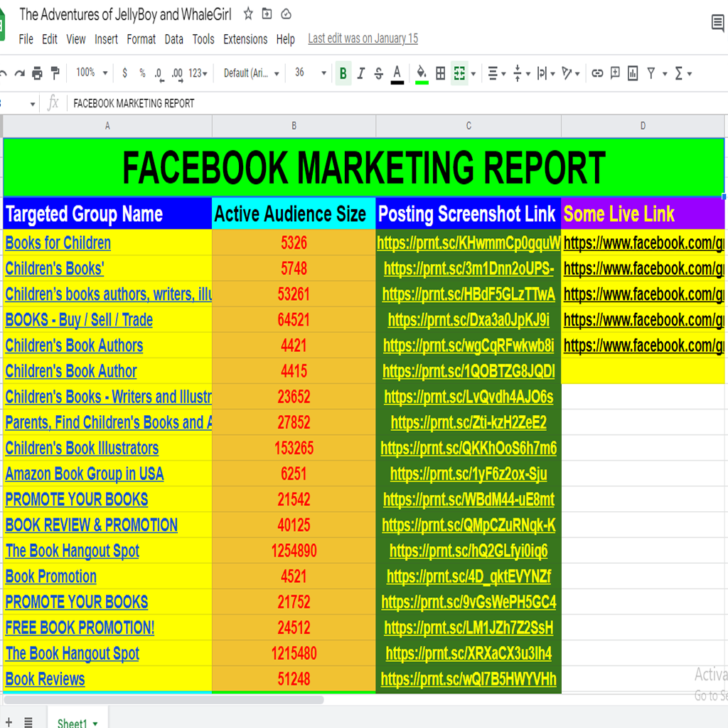The height and width of the screenshot is (728, 728).
Task: Click the document title 'The Adventures of JellyBoy and WhaleGirl'
Action: [125, 14]
